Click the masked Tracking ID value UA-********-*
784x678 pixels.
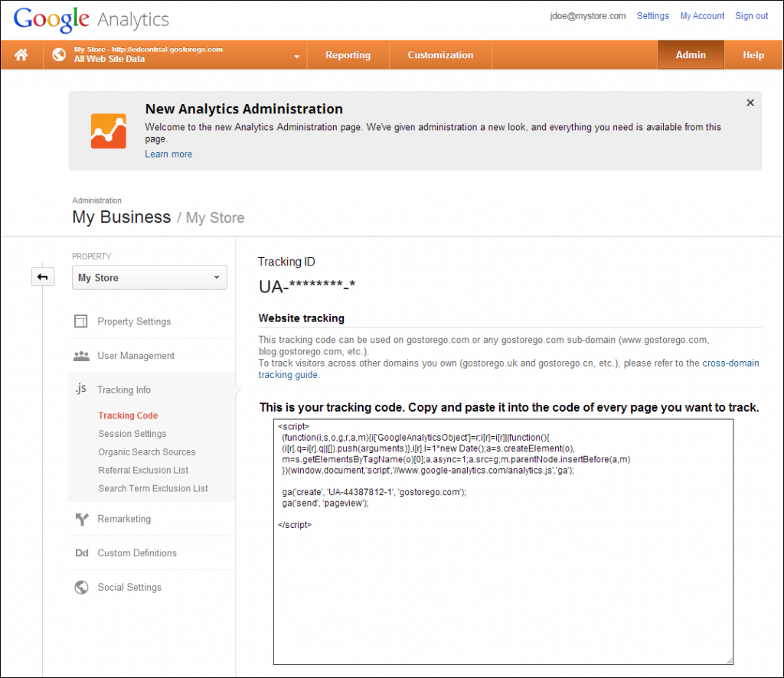coord(307,287)
